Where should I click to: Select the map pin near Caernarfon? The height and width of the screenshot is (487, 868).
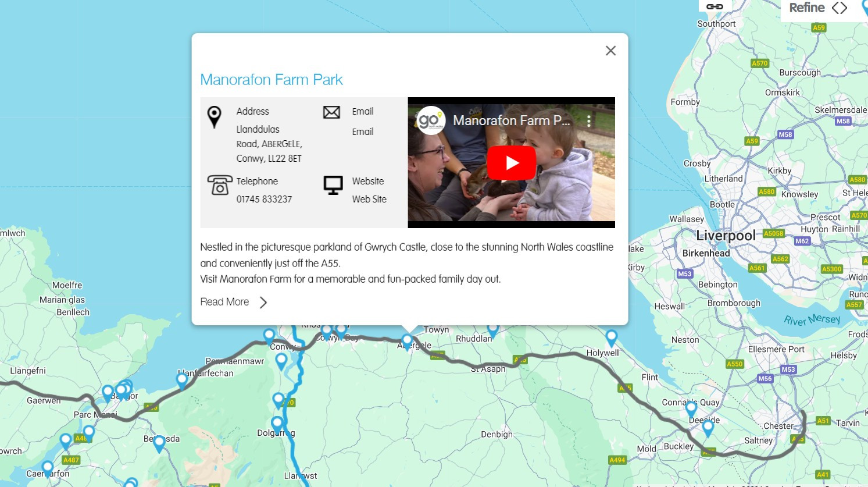pyautogui.click(x=48, y=468)
